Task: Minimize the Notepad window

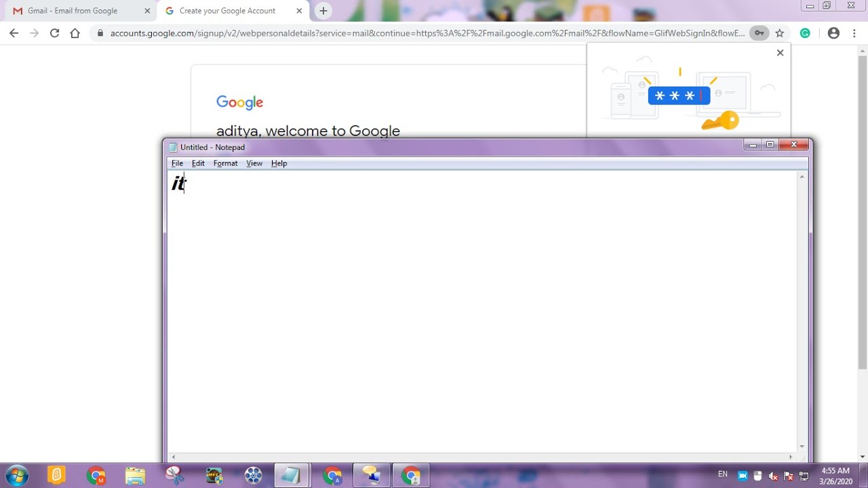Action: coord(753,144)
